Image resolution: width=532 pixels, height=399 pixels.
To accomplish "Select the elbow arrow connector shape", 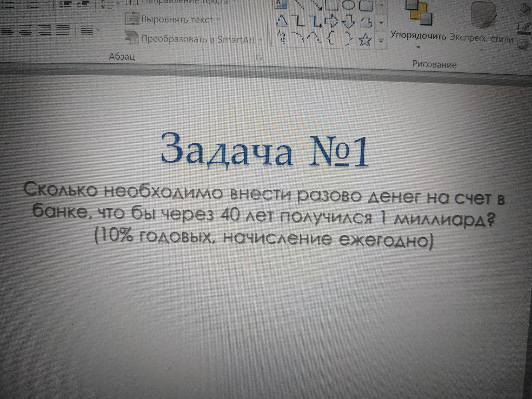I will 316,22.
